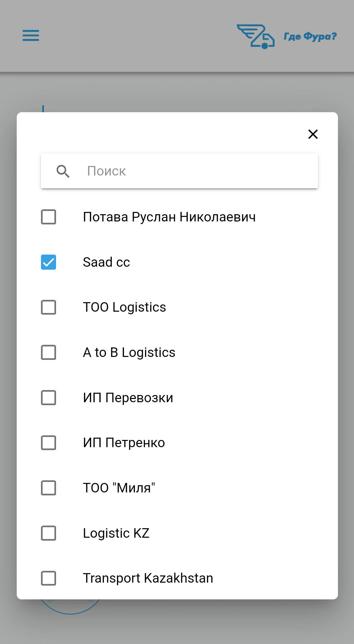Screen dimensions: 354x644
Task: Click the Logistic KZ name label
Action: [x=116, y=533]
